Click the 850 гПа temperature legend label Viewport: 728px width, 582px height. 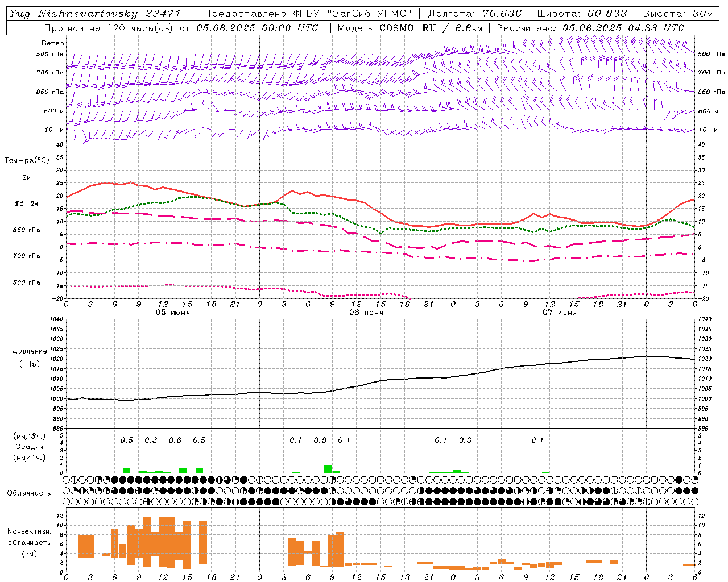click(x=27, y=230)
